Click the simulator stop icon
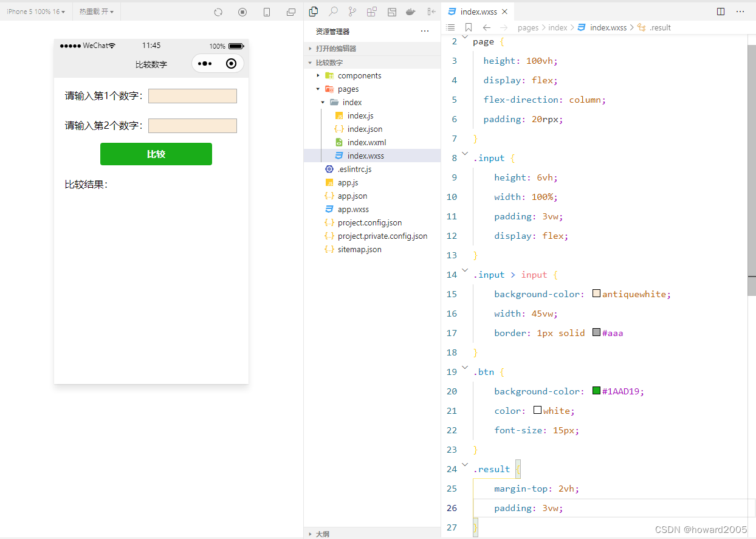The width and height of the screenshot is (756, 539). click(x=242, y=12)
